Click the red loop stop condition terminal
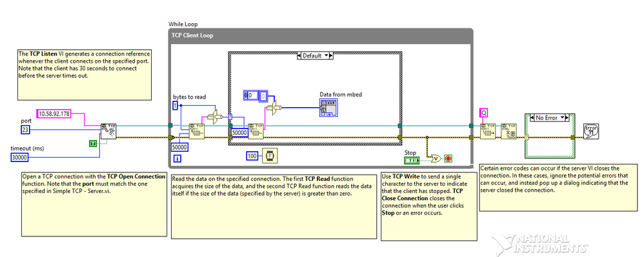The height and width of the screenshot is (257, 644). pos(448,158)
